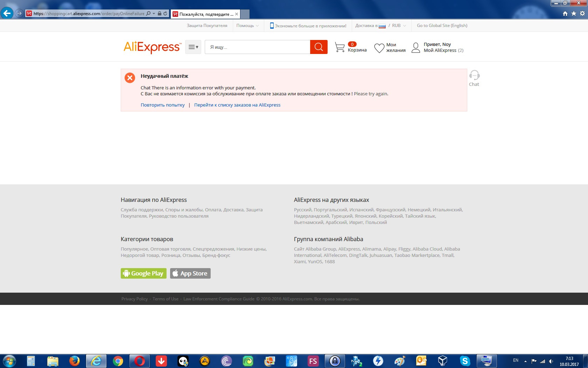
Task: Focus the 'Я ищу...' search field
Action: [x=258, y=47]
